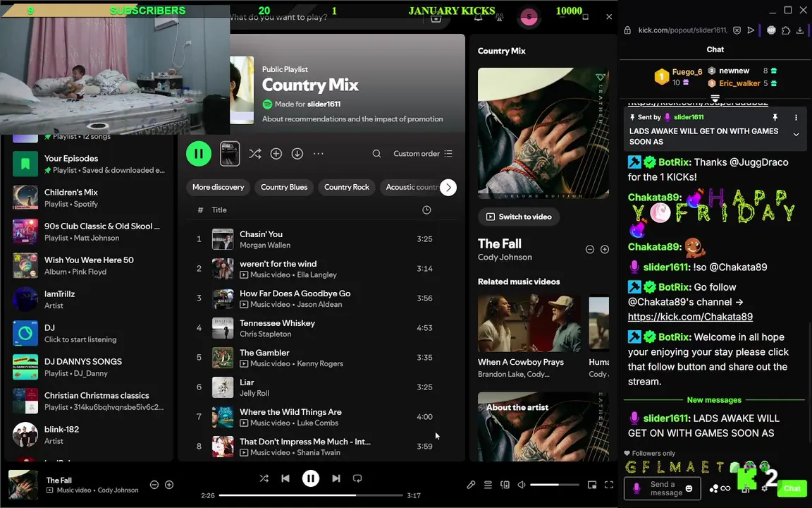Open more options for Country Mix playlist
This screenshot has height=508, width=812.
tap(319, 153)
